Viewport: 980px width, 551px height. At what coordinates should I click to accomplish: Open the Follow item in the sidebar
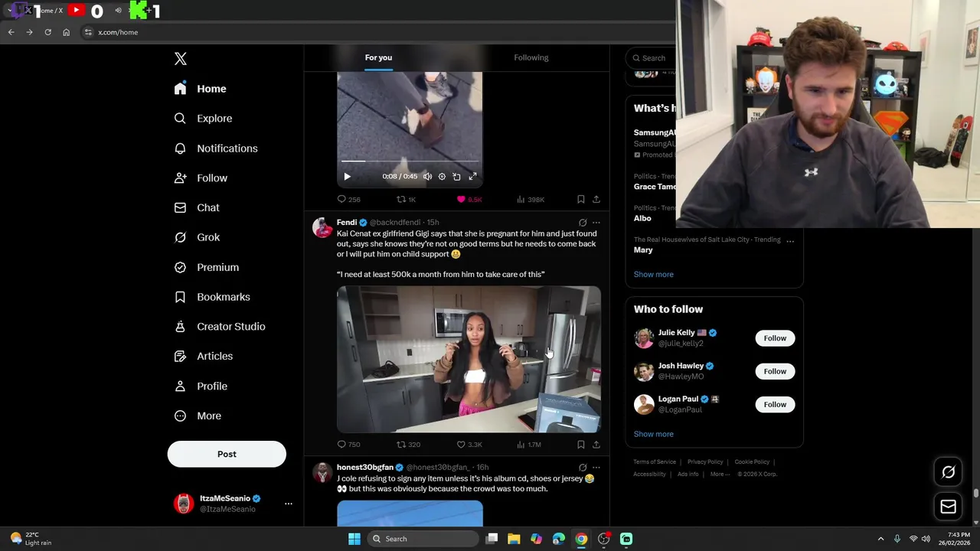click(201, 178)
